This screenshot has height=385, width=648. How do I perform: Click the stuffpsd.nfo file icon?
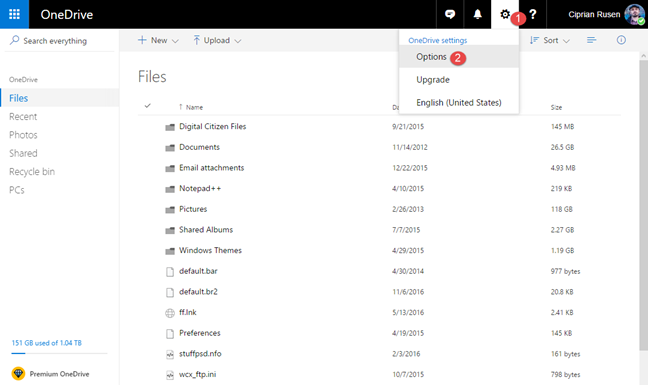[x=170, y=354]
